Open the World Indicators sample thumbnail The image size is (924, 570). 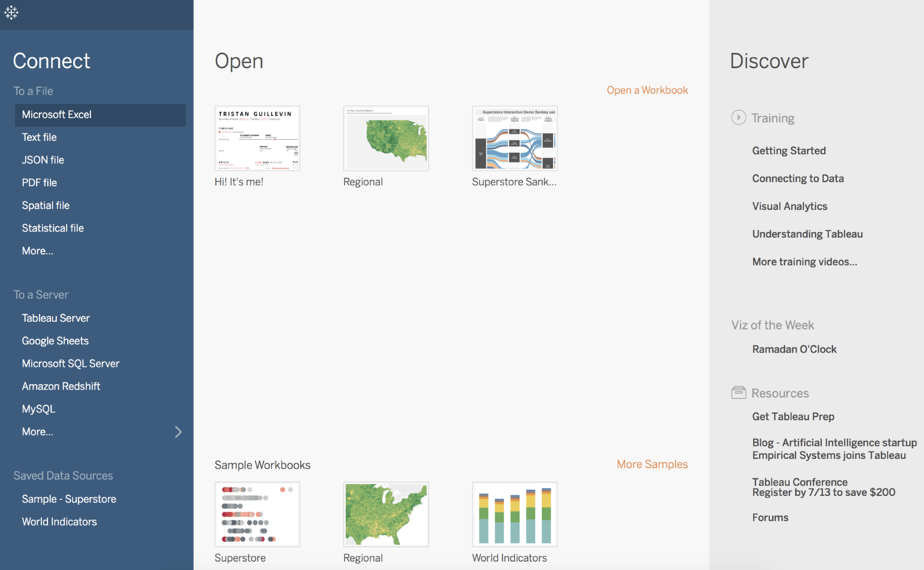tap(515, 514)
